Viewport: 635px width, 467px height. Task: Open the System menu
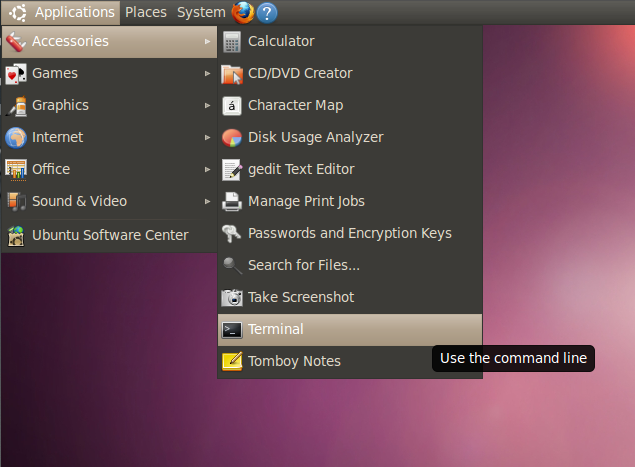(201, 13)
